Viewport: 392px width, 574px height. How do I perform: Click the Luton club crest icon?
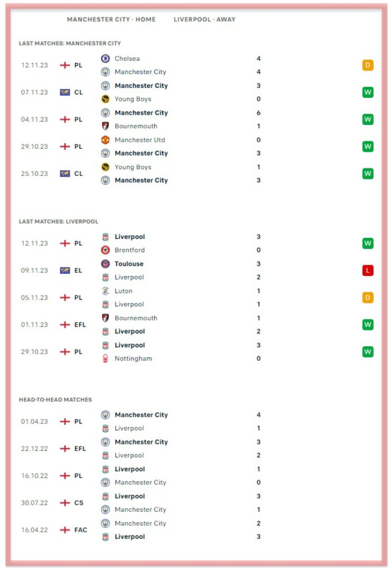(105, 291)
